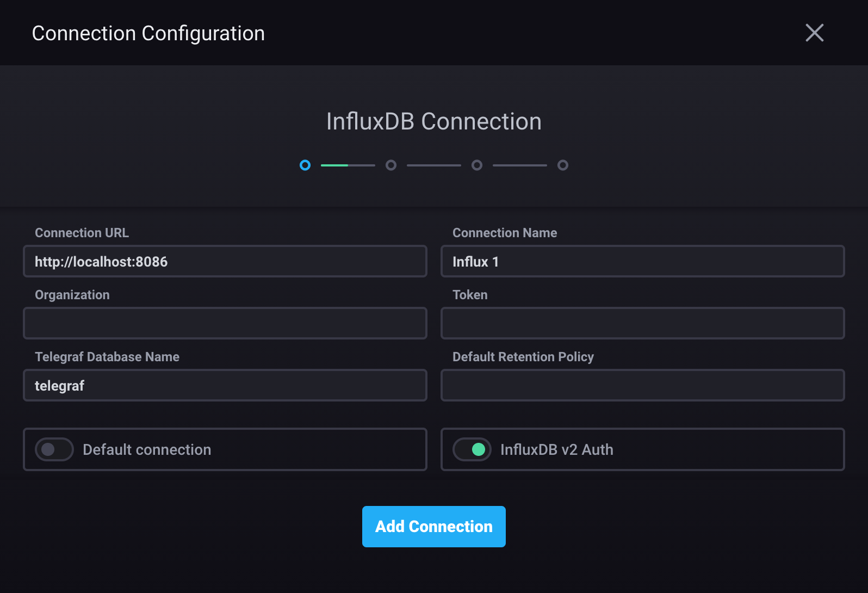This screenshot has height=593, width=868.
Task: Select the second step indicator dot
Action: point(391,165)
